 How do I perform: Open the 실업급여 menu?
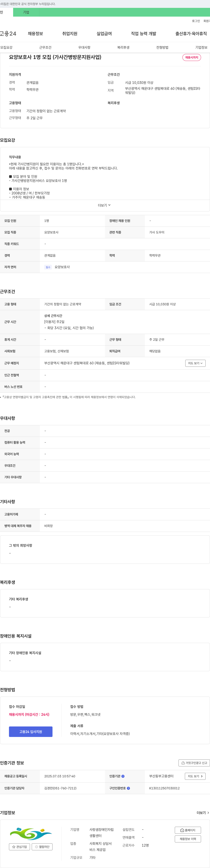tap(104, 34)
